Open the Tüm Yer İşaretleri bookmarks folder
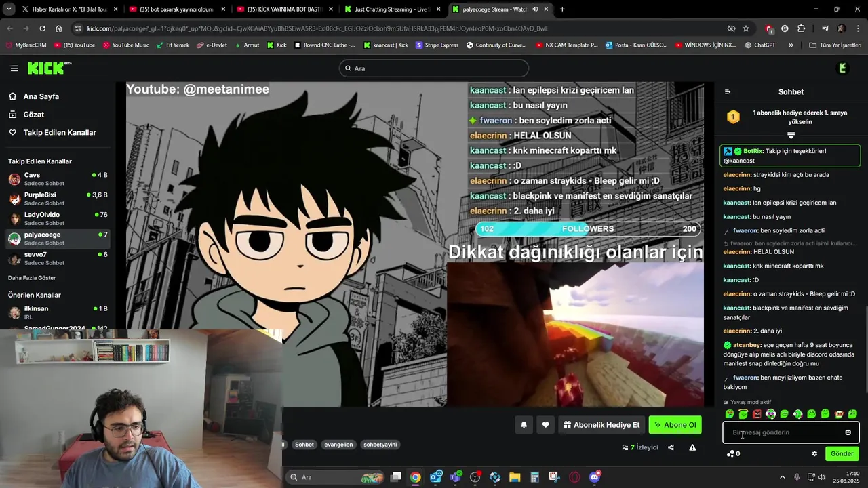Screen dimensions: 868x488 pyautogui.click(x=835, y=45)
